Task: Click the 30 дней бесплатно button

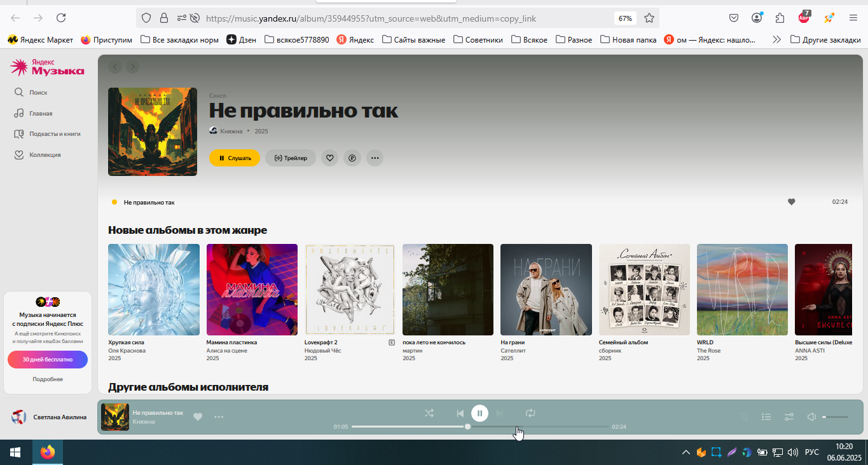Action: (x=48, y=360)
